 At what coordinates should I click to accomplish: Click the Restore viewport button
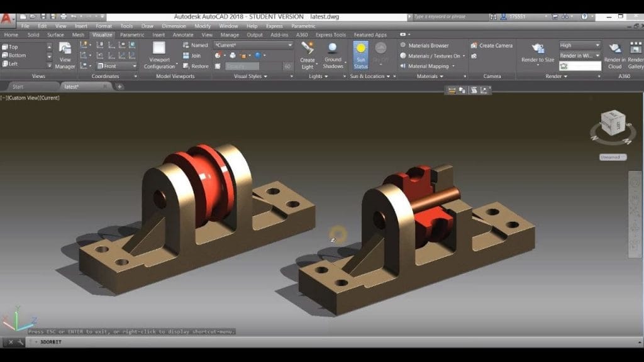196,66
